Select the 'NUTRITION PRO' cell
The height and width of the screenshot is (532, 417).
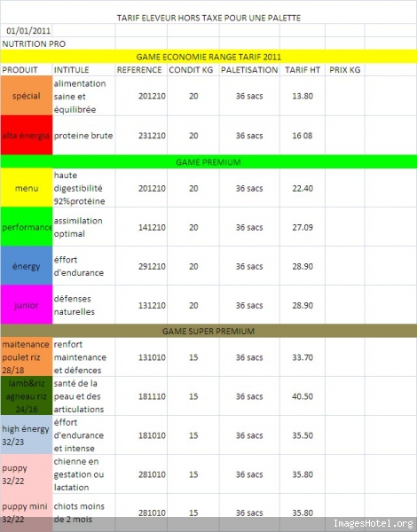coord(34,43)
